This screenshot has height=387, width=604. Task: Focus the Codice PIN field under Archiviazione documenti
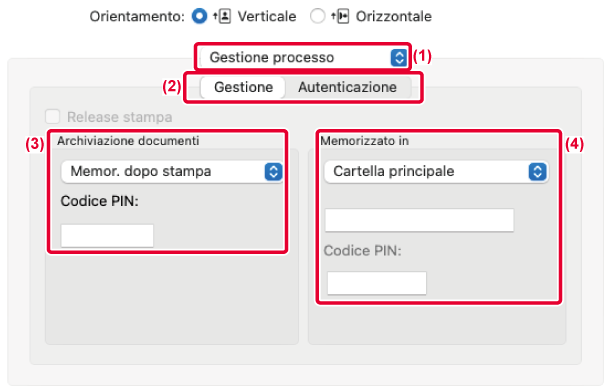[x=107, y=236]
